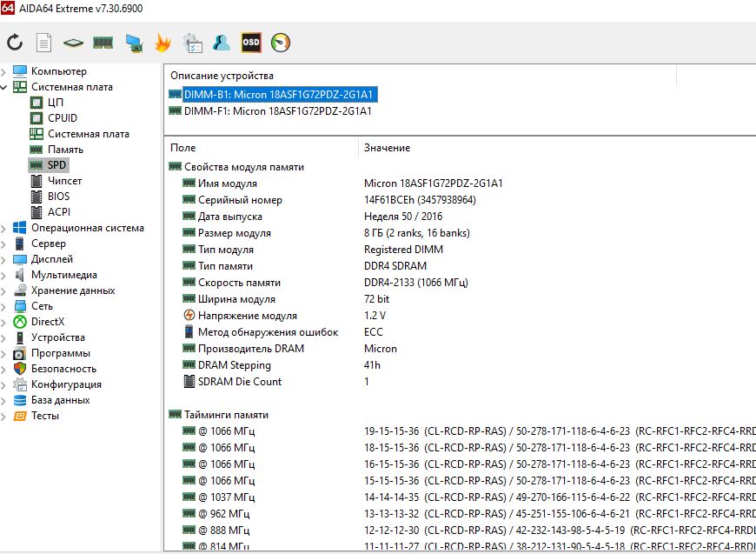Open the preferences checklist toolbar icon
Image resolution: width=756 pixels, height=554 pixels.
coord(192,43)
